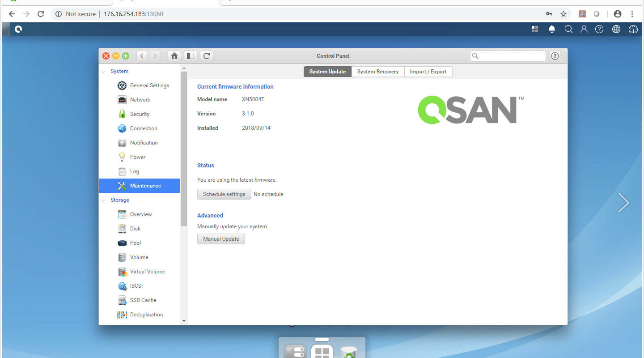Collapse the Storage section in sidebar

pos(103,200)
